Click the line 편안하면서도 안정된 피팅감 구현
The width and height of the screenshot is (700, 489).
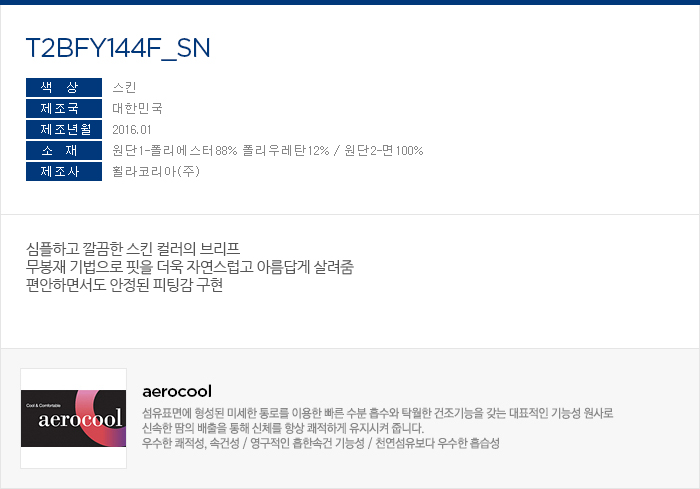click(124, 285)
